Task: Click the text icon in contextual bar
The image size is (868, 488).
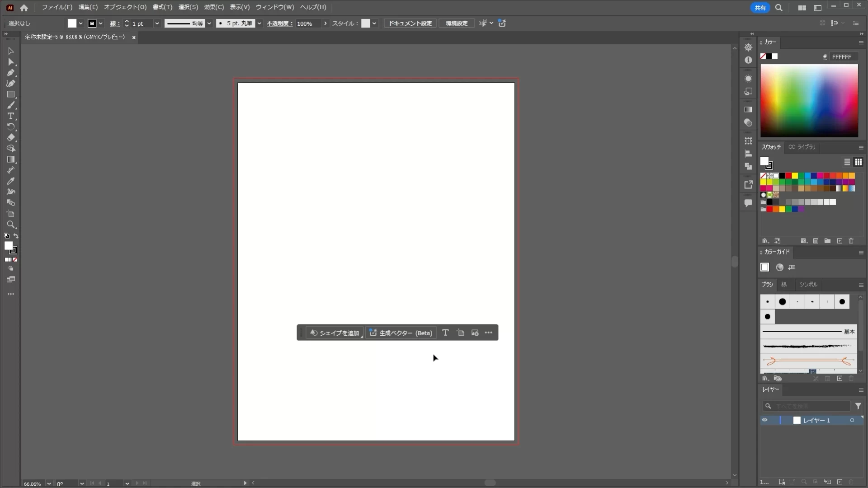Action: tap(445, 333)
